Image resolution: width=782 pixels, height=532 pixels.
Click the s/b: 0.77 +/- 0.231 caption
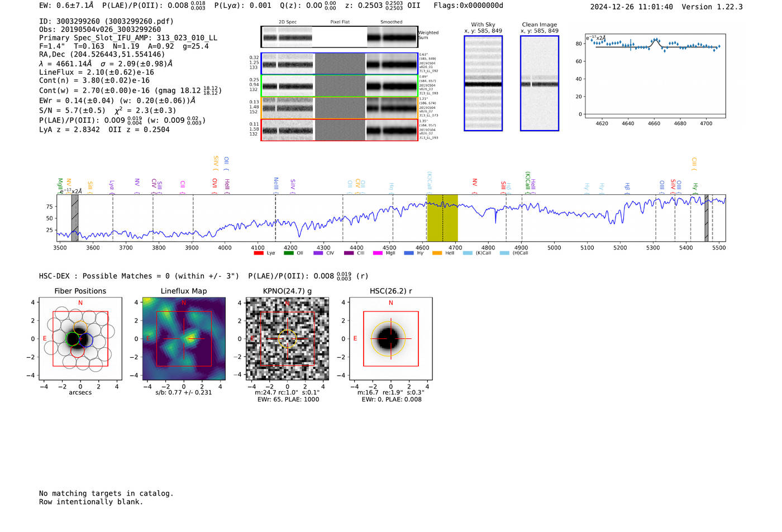click(184, 392)
